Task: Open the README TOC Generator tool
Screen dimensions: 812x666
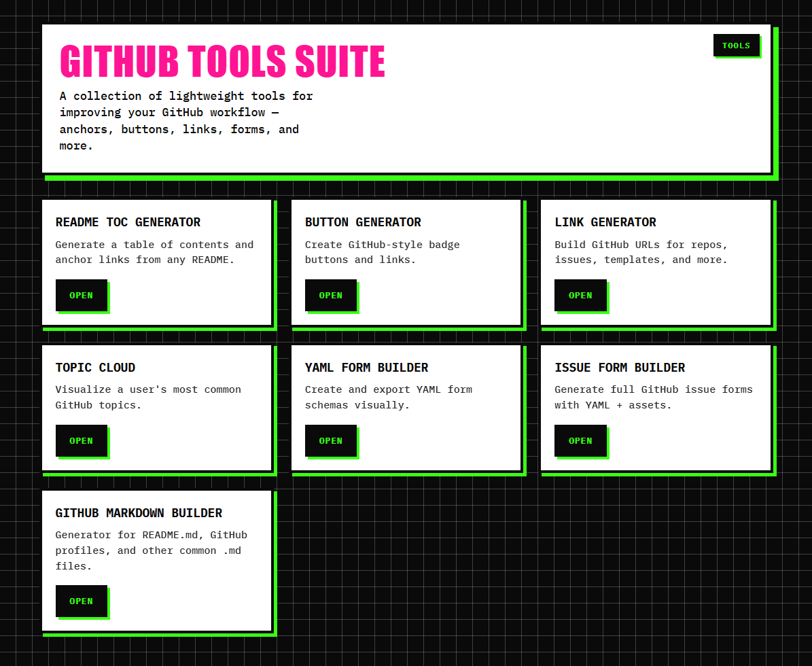Action: [x=81, y=295]
